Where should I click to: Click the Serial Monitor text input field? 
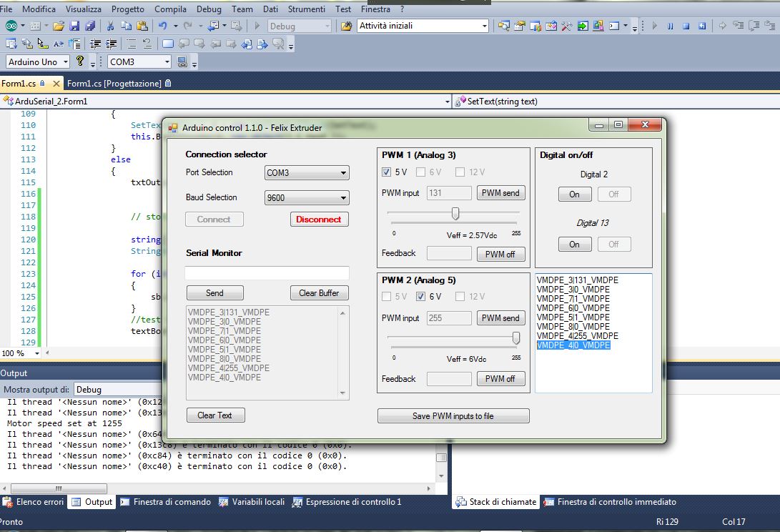[x=267, y=272]
